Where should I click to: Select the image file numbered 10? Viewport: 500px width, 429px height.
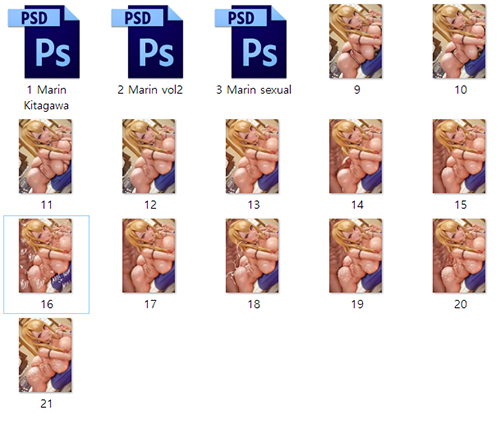(x=459, y=41)
